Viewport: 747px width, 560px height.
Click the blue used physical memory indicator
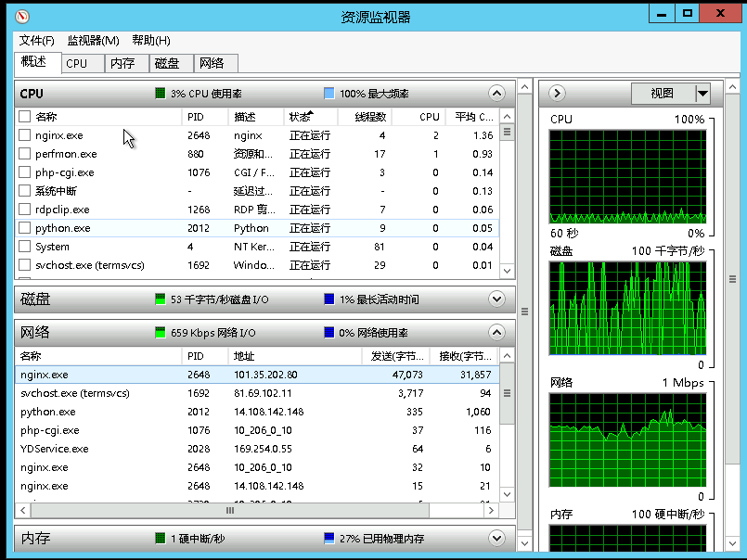(x=328, y=538)
